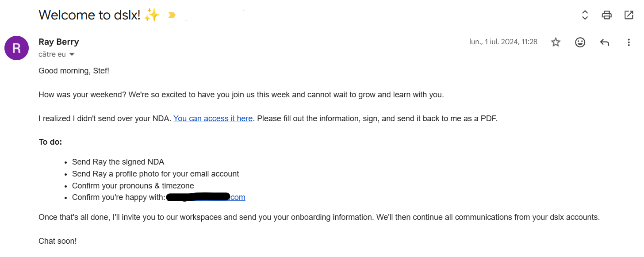Toggle the yellow importance marker beside subject
Image resolution: width=644 pixels, height=257 pixels.
[x=172, y=15]
